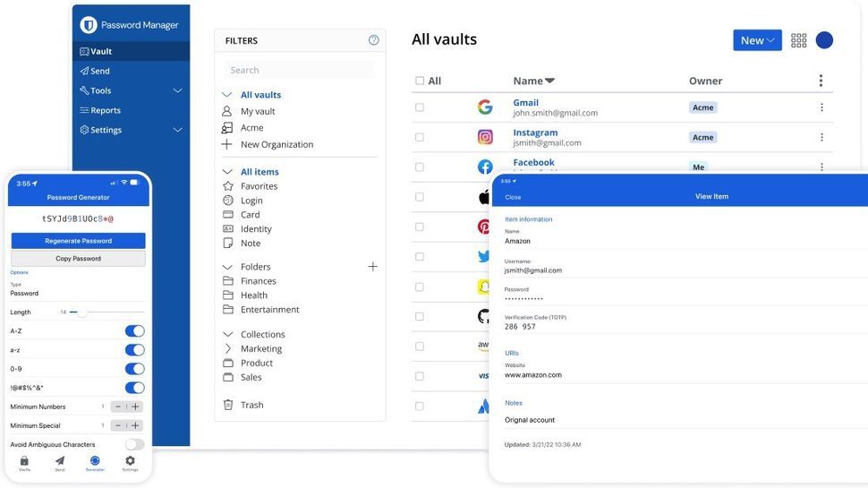The image size is (868, 488).
Task: Add a new folder with plus icon
Action: (x=372, y=267)
